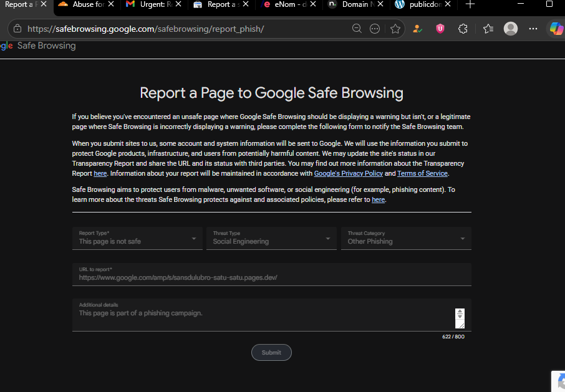The height and width of the screenshot is (392, 565).
Task: Click the Report a Page to Google Safe Browsing heading
Action: point(271,93)
